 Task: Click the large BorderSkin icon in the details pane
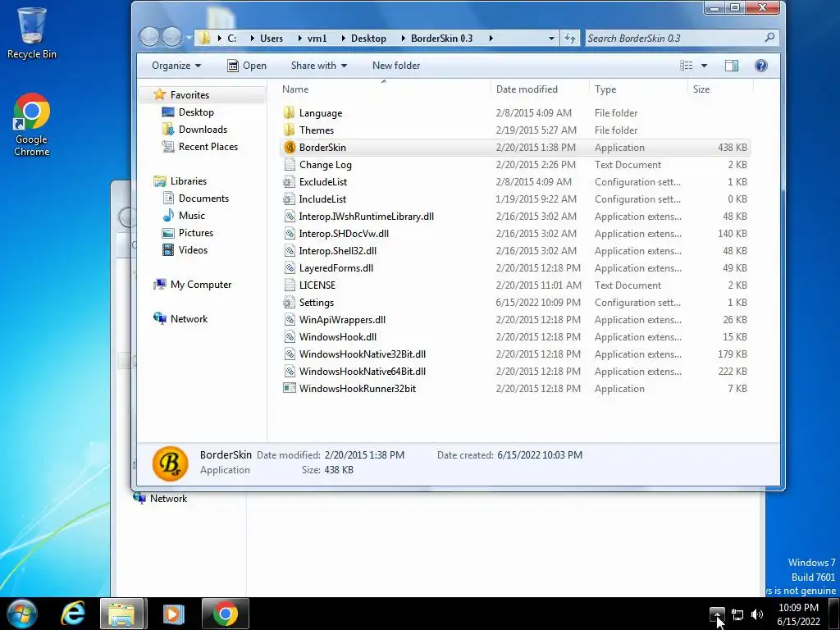pos(171,463)
